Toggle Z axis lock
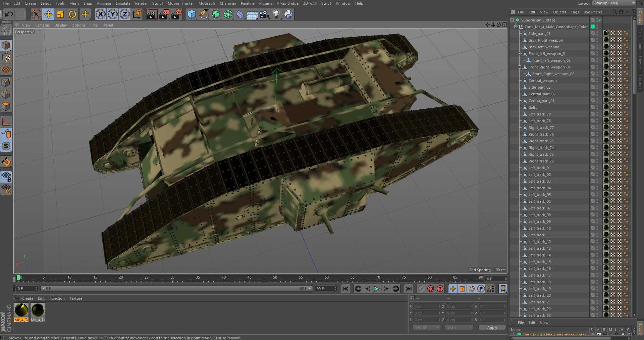This screenshot has height=340, width=644. point(125,14)
